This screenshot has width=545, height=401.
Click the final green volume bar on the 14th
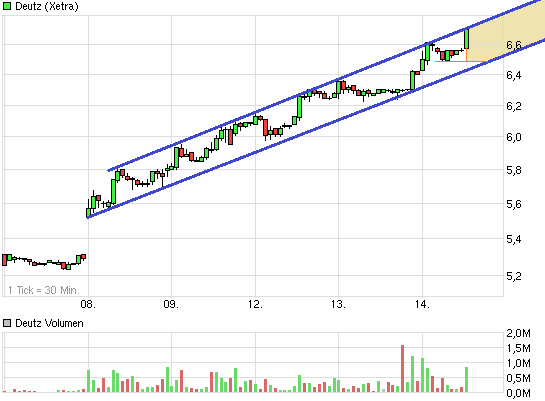[466, 379]
